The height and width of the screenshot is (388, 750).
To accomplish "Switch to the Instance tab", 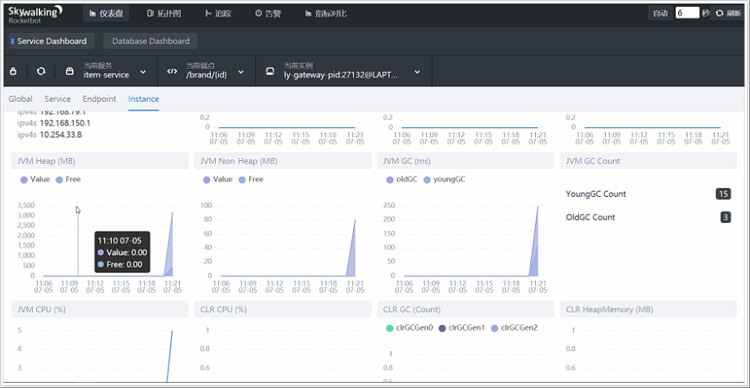I will point(143,99).
